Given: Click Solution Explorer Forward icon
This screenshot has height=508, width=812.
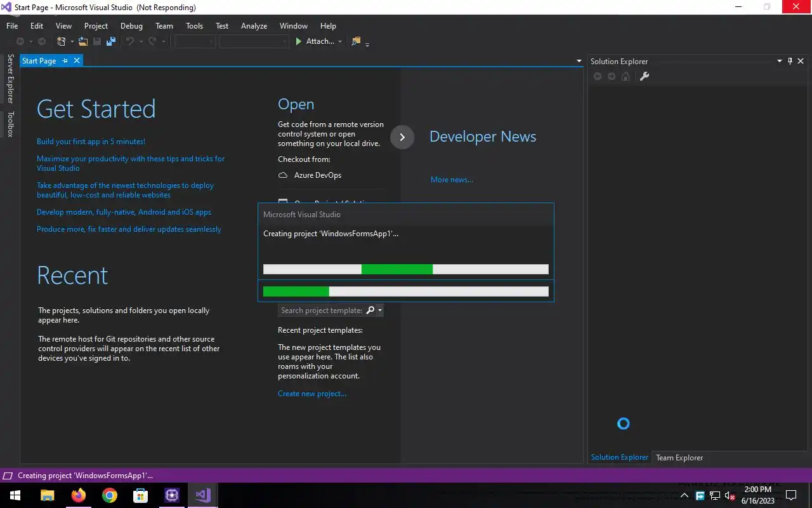Looking at the screenshot, I should click(x=612, y=76).
